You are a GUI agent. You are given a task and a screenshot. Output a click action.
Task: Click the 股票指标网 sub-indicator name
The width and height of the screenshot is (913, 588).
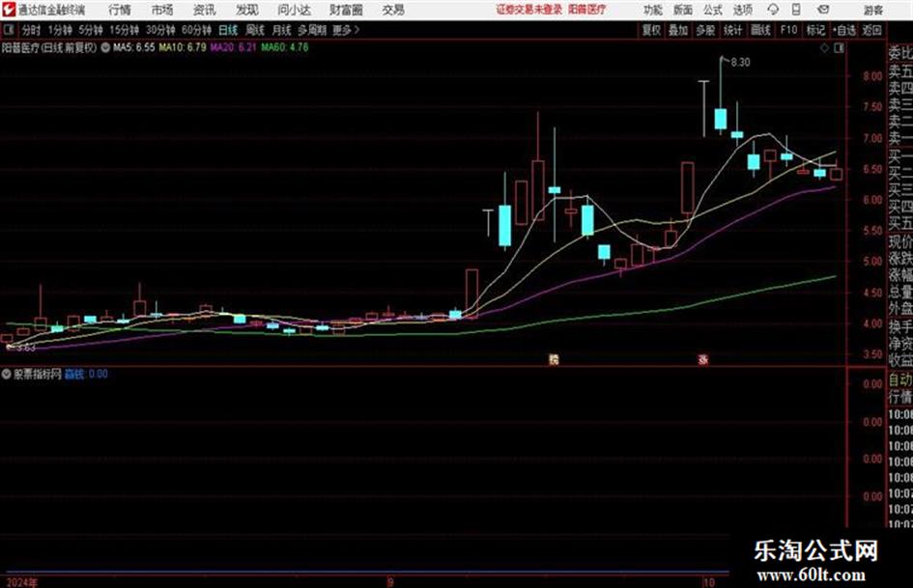pyautogui.click(x=38, y=375)
